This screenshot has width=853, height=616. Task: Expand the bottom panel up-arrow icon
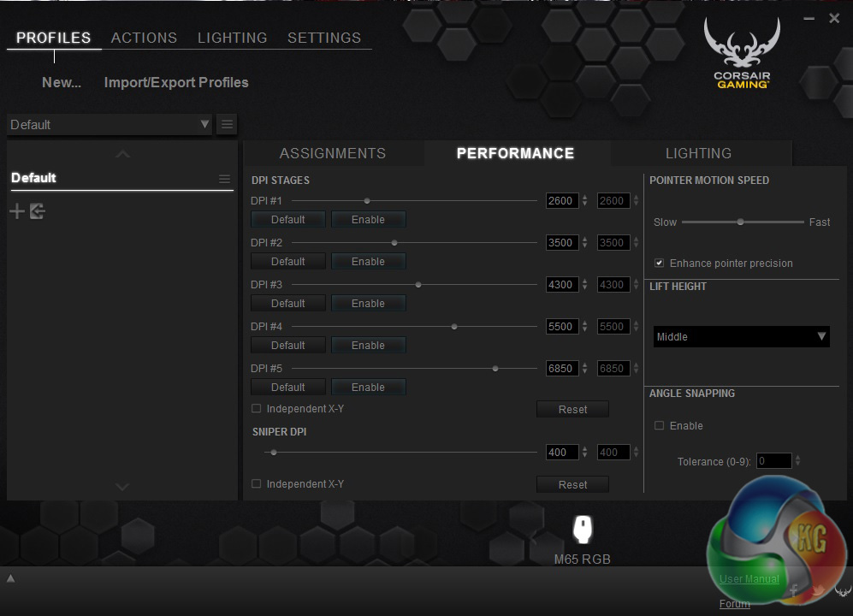[x=10, y=578]
